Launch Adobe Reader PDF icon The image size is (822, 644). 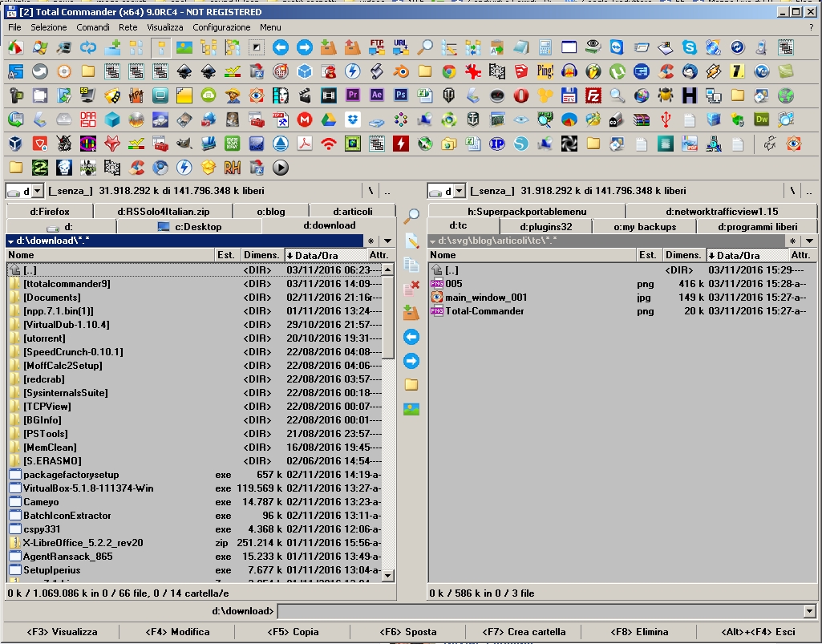coord(304,144)
